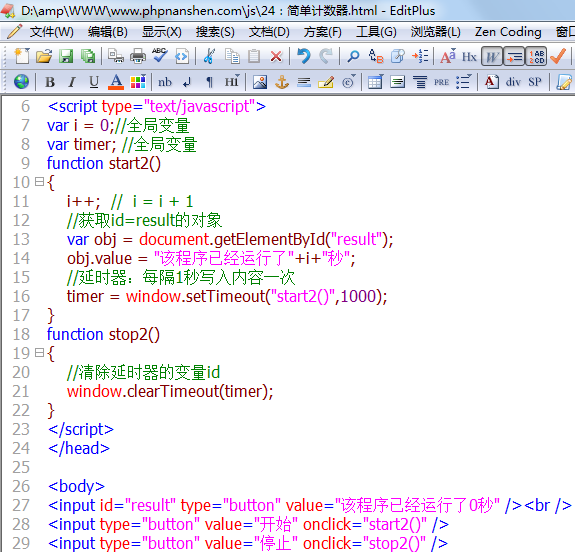Open the 工具(G) menu
Viewport: 575px width, 552px height.
point(376,32)
